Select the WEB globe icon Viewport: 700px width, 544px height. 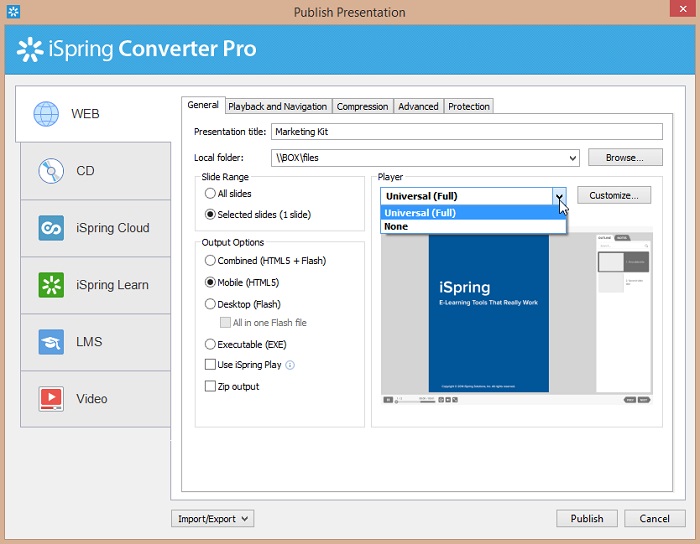(x=46, y=114)
